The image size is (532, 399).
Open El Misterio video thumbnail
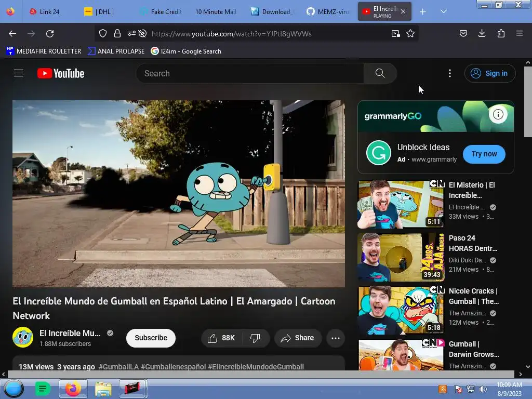401,204
